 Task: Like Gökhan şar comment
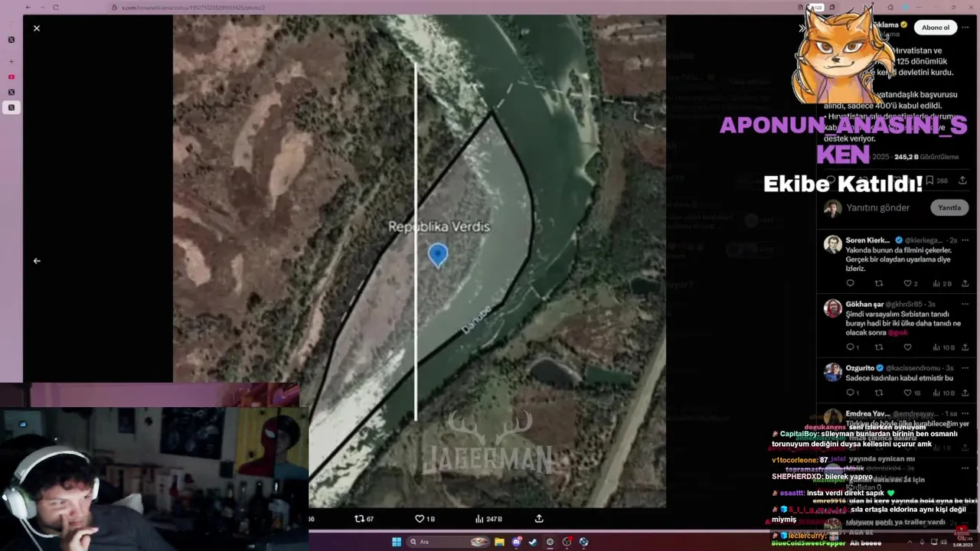click(908, 347)
